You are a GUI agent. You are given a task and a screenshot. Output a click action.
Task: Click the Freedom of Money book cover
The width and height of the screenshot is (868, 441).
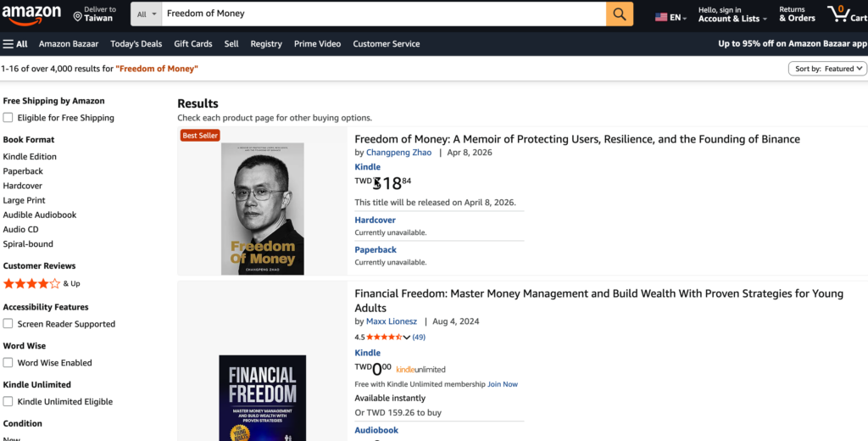262,209
